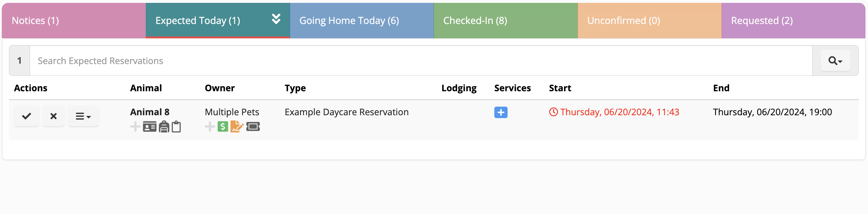The width and height of the screenshot is (868, 214).
Task: Click the plus icon beside Animal 8's icons
Action: [135, 126]
